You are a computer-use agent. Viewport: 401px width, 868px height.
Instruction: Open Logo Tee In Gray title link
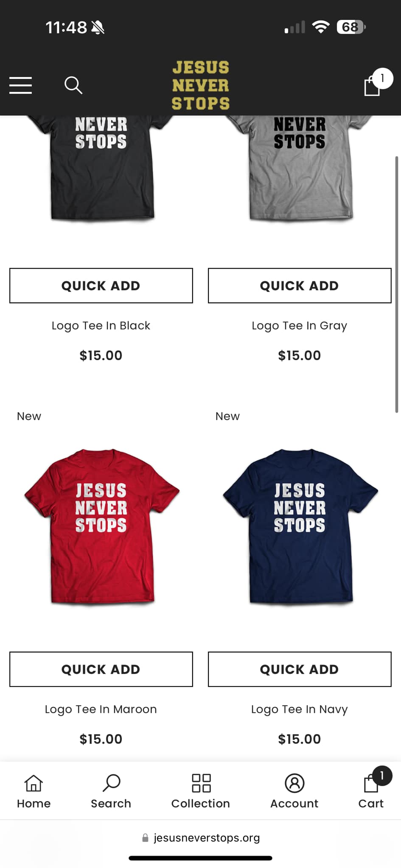click(300, 325)
